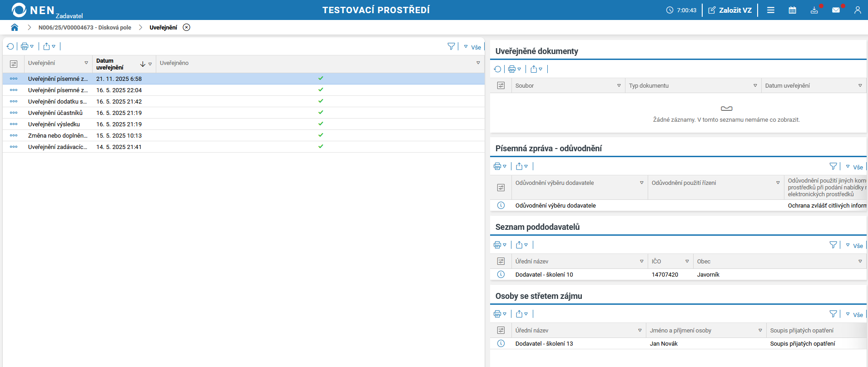Open row menu for Uveřejnění výsledku
Image resolution: width=868 pixels, height=367 pixels.
pyautogui.click(x=14, y=124)
